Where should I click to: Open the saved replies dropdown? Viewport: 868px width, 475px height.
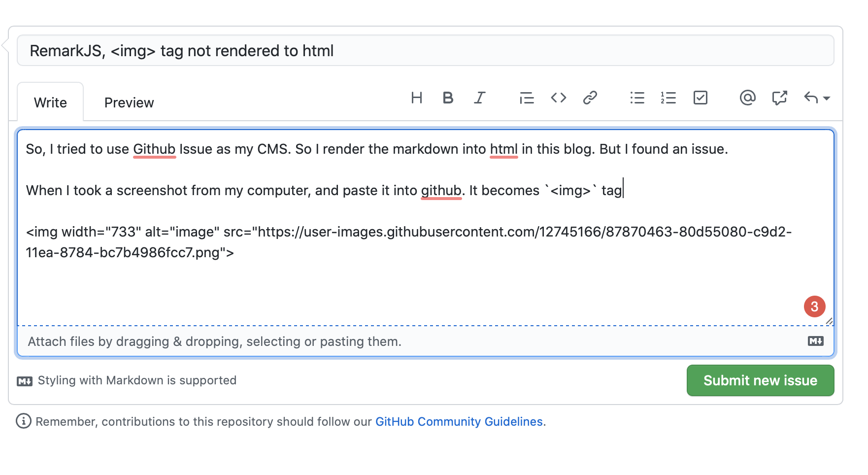click(817, 98)
